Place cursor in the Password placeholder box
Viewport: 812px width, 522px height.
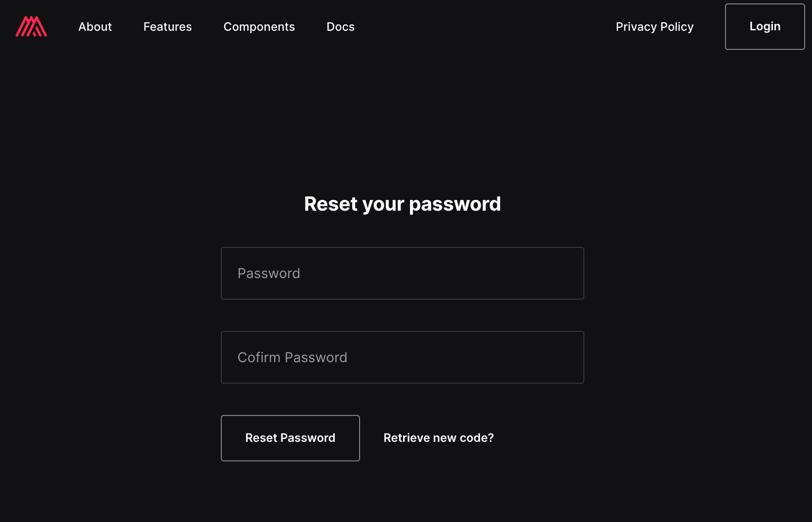click(x=402, y=273)
